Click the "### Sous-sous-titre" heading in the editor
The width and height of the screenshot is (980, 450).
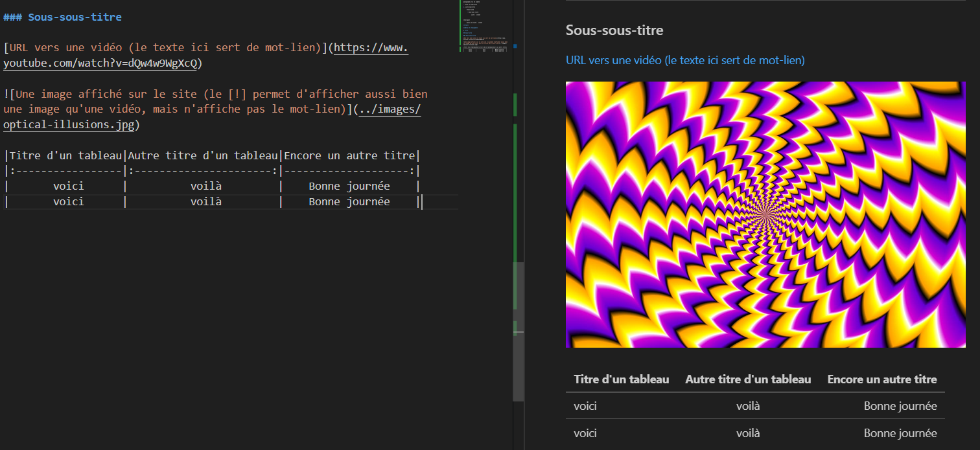62,17
